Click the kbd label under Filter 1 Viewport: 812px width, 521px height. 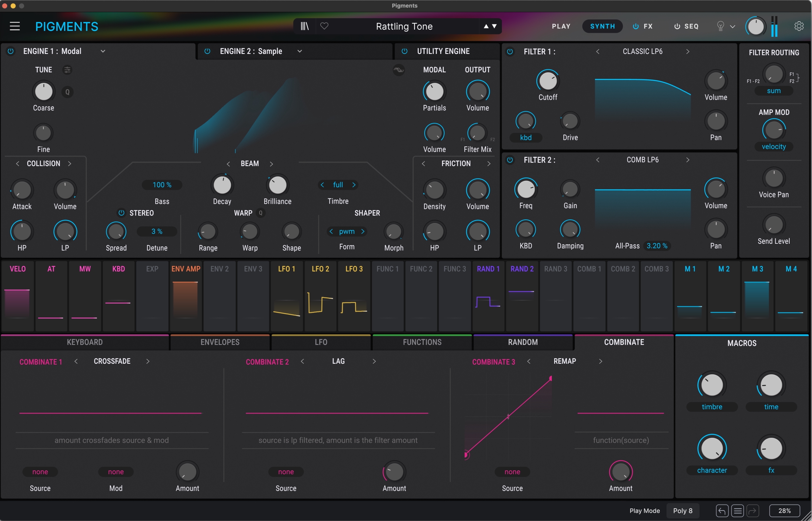(526, 138)
